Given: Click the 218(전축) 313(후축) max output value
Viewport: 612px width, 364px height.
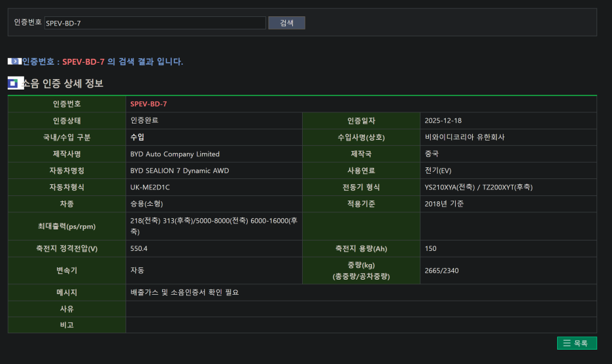Looking at the screenshot, I should pyautogui.click(x=214, y=226).
